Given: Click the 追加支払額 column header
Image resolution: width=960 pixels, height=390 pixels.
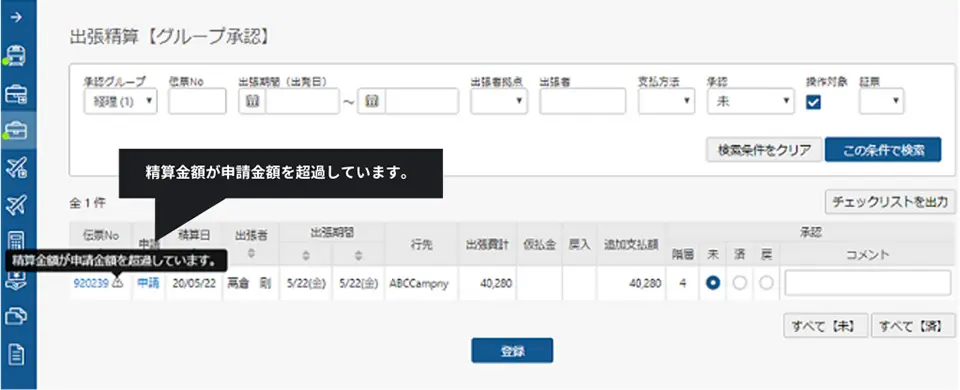Looking at the screenshot, I should coord(631,244).
